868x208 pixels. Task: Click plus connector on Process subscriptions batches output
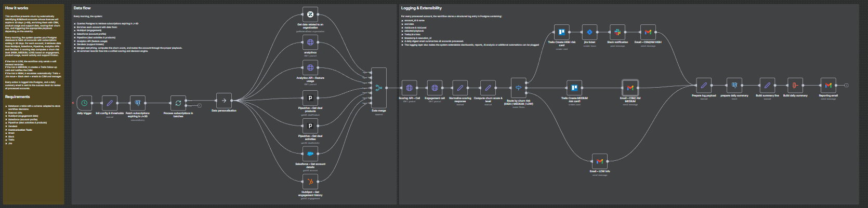coord(199,105)
